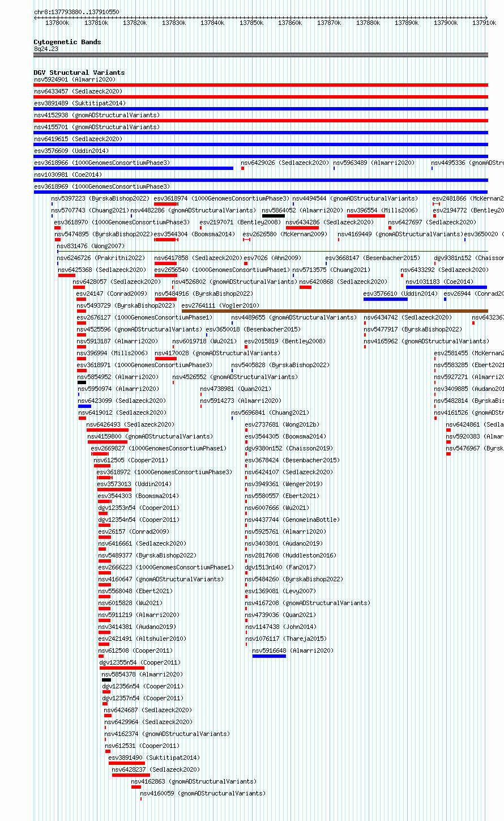This screenshot has height=821, width=504.
Task: Open esv3891490 (Suktitipat2014) variant label
Action: [x=154, y=758]
